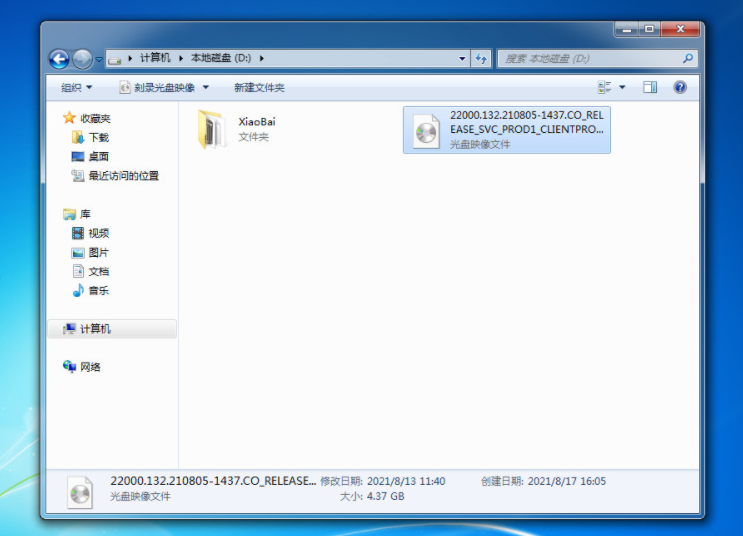Click the 网络 network icon
743x536 pixels.
(x=69, y=366)
